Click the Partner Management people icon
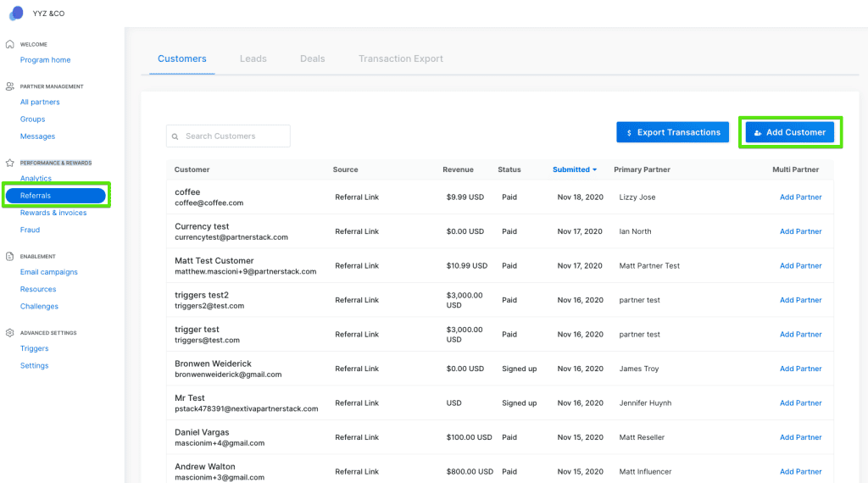 [10, 86]
